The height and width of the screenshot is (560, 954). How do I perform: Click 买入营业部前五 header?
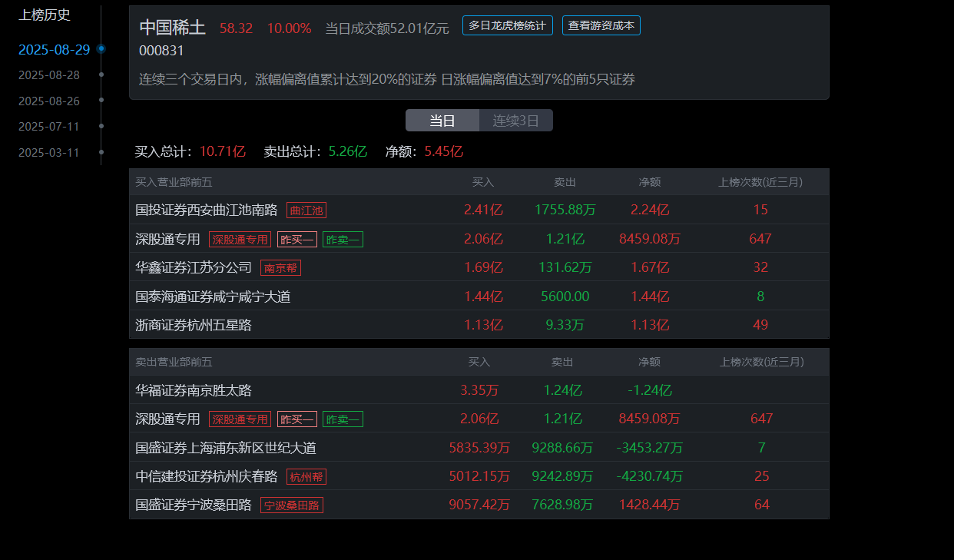click(x=174, y=182)
